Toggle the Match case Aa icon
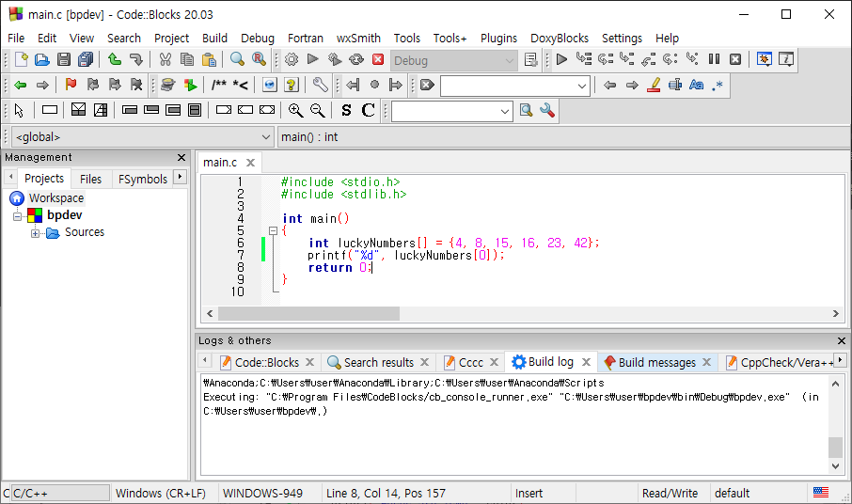The image size is (852, 504). pyautogui.click(x=696, y=85)
